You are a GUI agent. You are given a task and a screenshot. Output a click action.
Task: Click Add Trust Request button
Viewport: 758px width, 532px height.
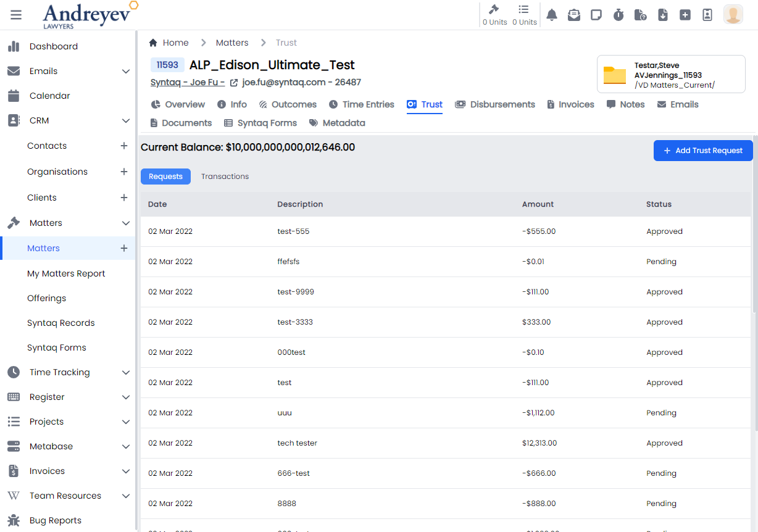pos(703,151)
